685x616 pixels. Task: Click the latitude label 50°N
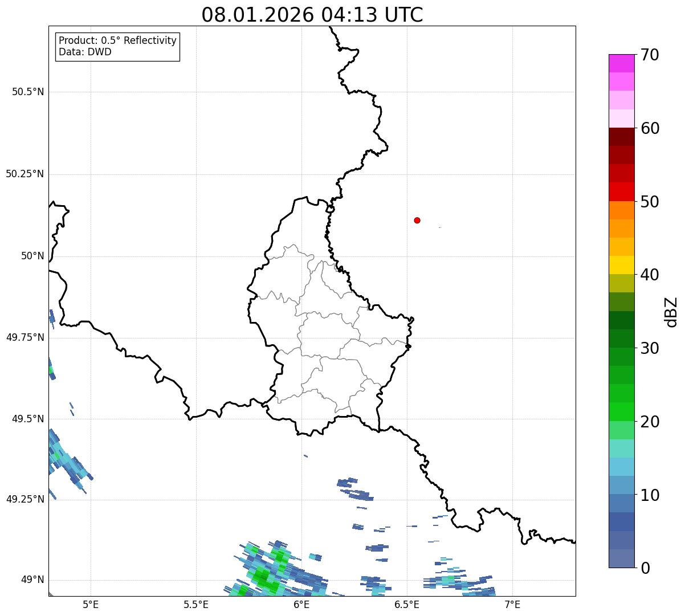click(x=32, y=256)
